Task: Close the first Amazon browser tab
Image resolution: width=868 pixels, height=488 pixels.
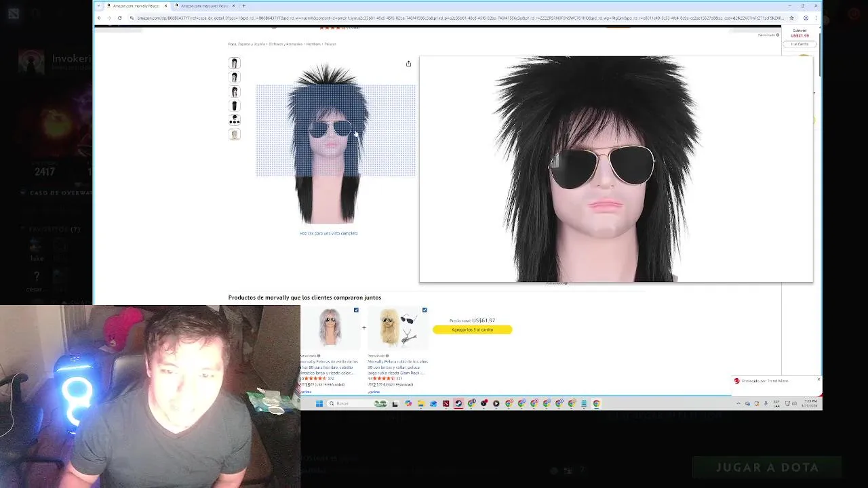Action: click(165, 6)
